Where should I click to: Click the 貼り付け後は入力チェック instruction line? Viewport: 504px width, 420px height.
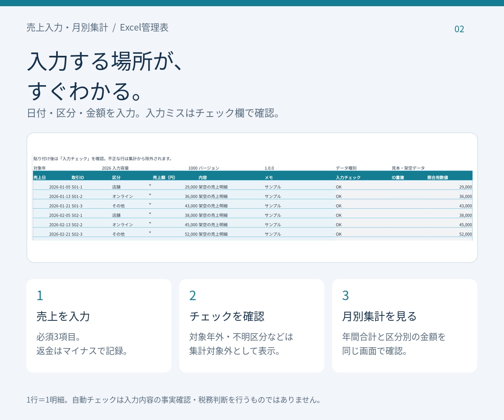tap(103, 159)
